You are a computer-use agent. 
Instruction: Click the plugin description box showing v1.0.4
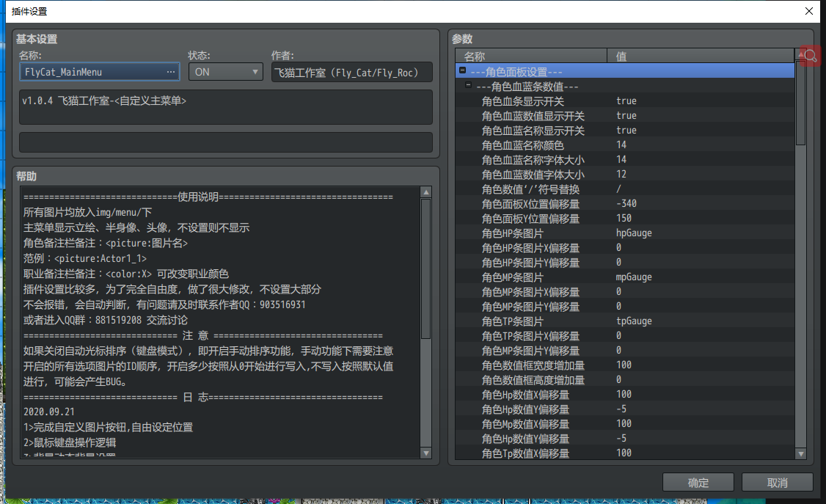(x=225, y=107)
